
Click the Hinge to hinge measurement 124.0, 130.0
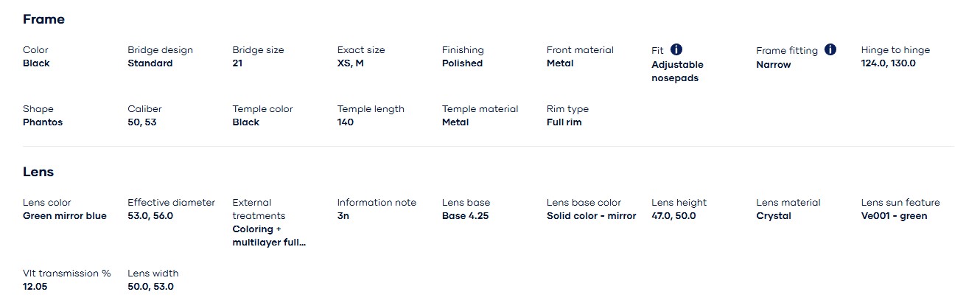click(889, 63)
